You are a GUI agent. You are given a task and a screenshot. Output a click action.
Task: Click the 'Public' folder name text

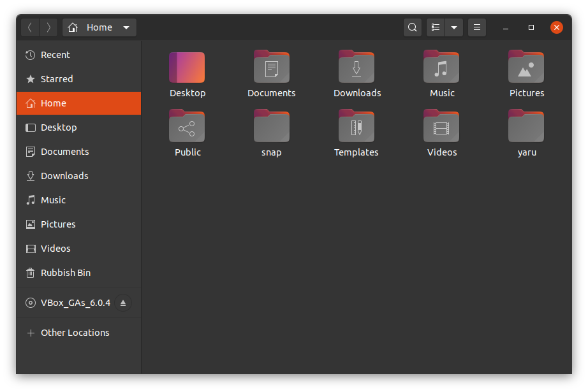[x=187, y=152]
